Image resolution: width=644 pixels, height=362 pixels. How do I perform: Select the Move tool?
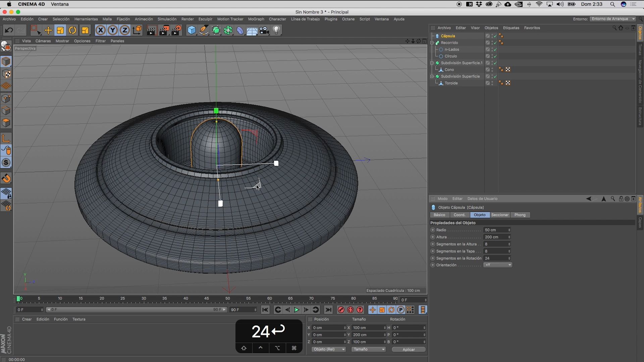[48, 30]
